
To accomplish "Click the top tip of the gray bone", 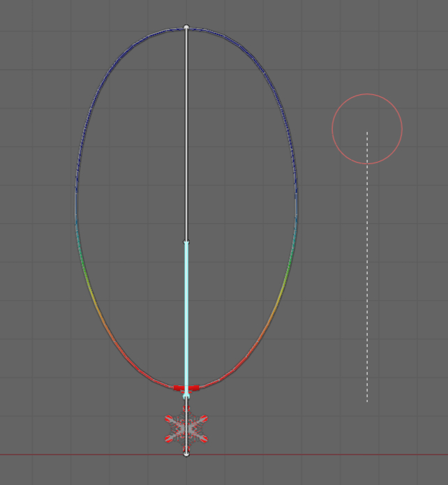I will [x=186, y=27].
